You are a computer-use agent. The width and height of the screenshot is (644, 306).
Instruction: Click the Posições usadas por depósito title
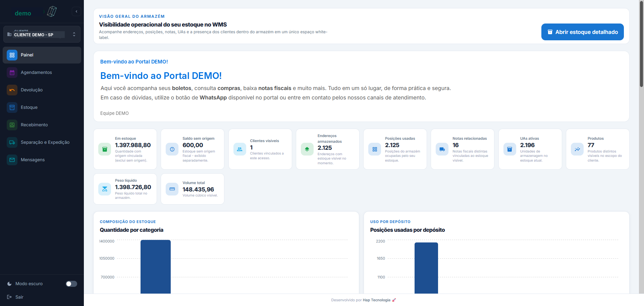pos(408,230)
